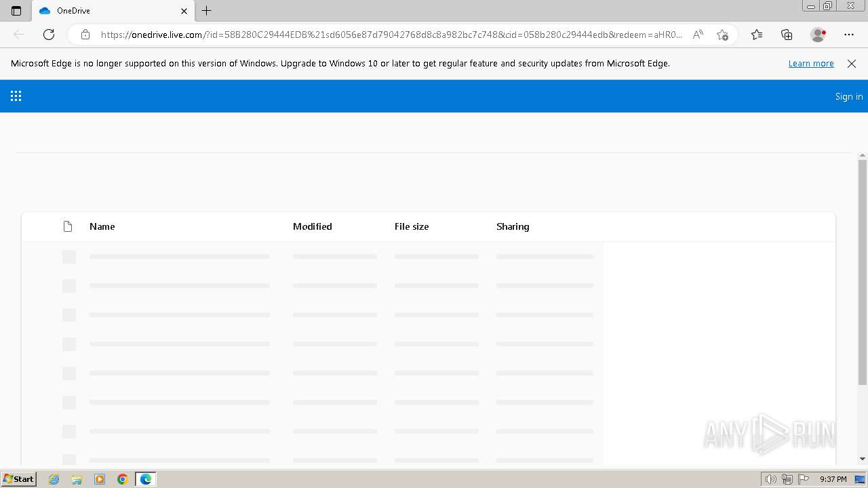The image size is (868, 488).
Task: Open Edge Settings and more menu
Action: 849,35
